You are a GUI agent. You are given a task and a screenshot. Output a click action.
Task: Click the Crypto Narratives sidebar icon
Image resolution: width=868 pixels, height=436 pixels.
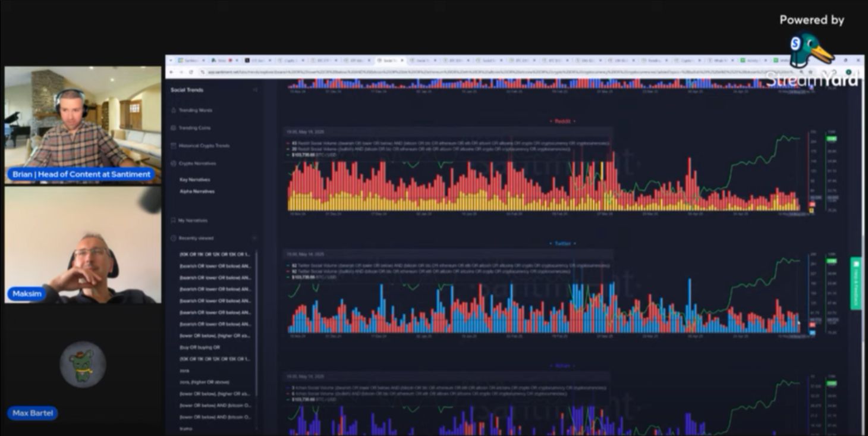174,164
